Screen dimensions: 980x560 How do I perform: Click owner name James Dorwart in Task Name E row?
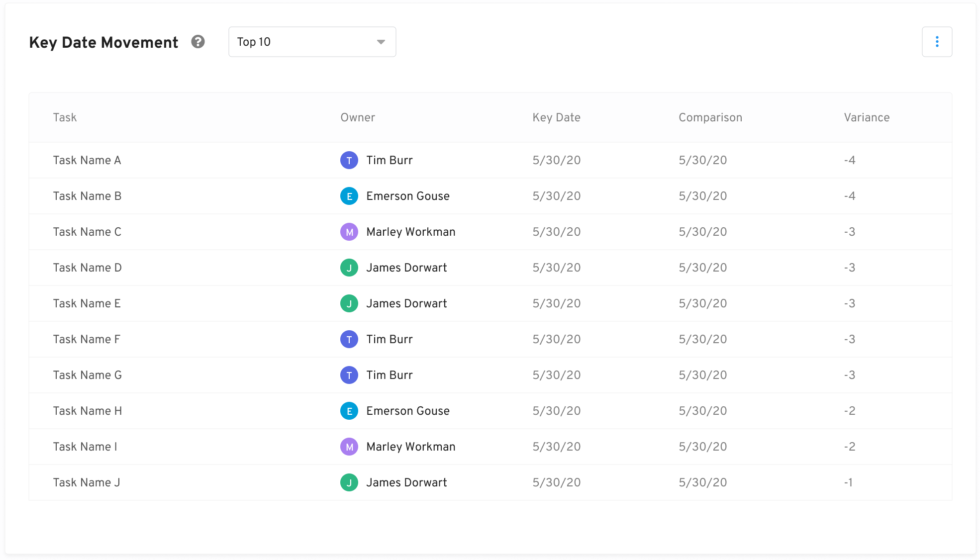[406, 303]
